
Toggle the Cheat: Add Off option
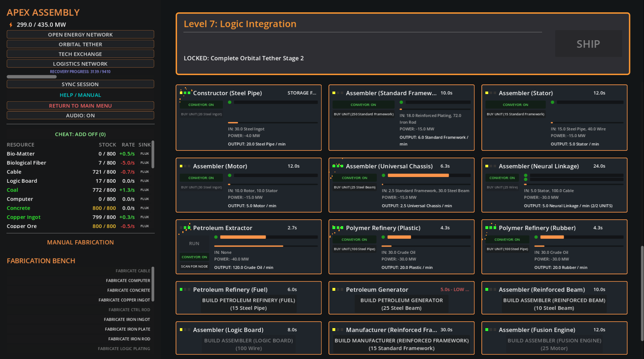click(80, 134)
